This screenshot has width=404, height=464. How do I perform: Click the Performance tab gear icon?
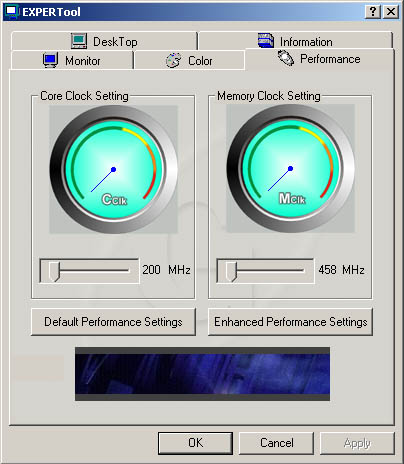point(286,58)
